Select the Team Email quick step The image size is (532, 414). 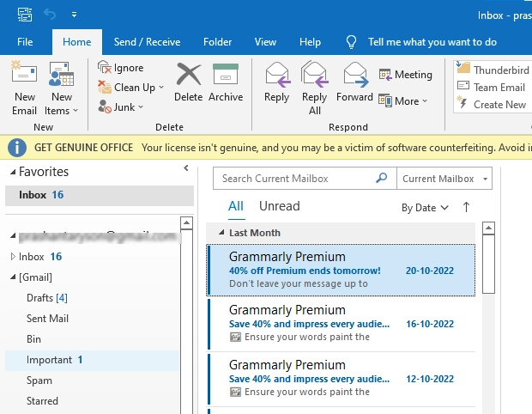click(491, 87)
